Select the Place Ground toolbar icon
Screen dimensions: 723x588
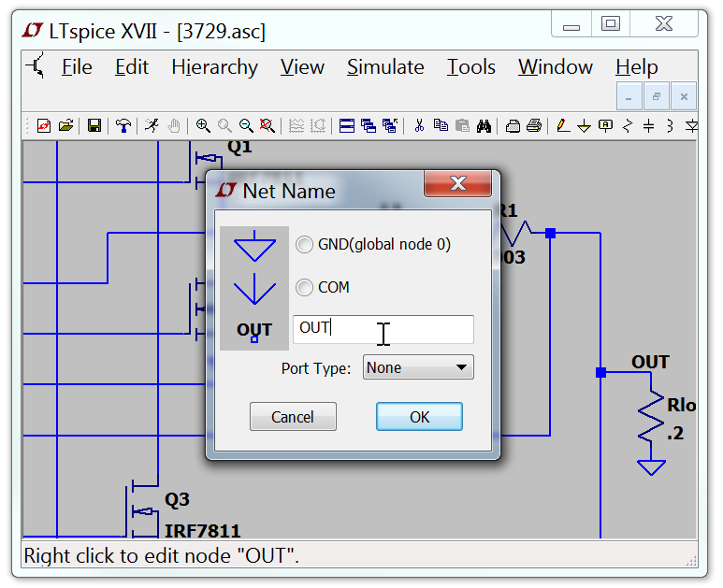point(584,125)
